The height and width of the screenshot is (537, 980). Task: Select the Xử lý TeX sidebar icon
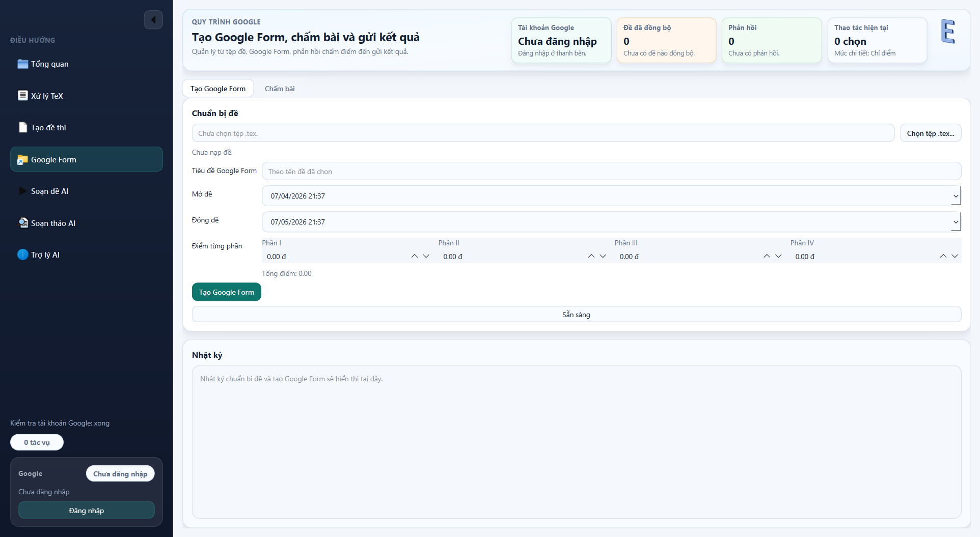pyautogui.click(x=22, y=95)
